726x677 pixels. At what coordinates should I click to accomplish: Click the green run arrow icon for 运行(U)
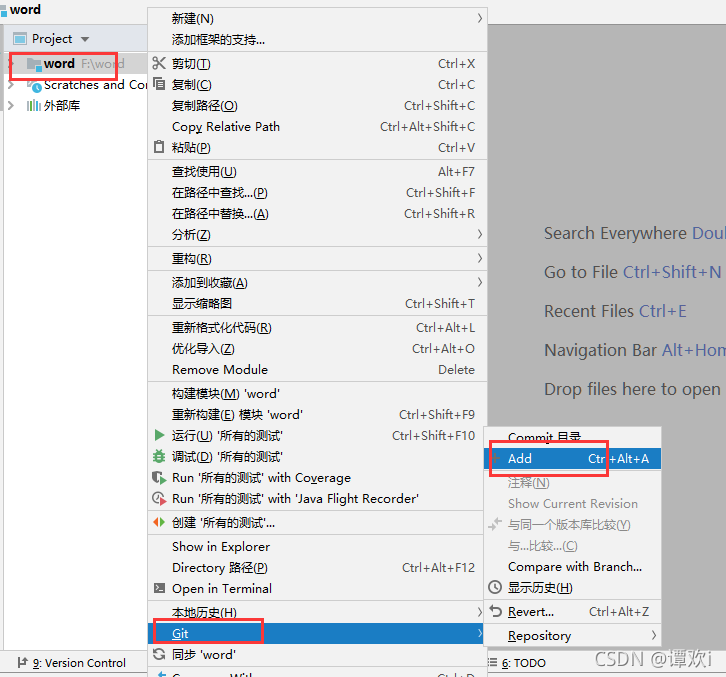159,435
